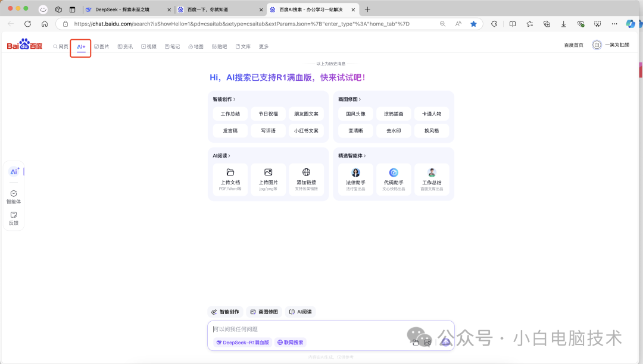Image resolution: width=643 pixels, height=364 pixels.
Task: Expand 智能创作 section header
Action: point(224,99)
